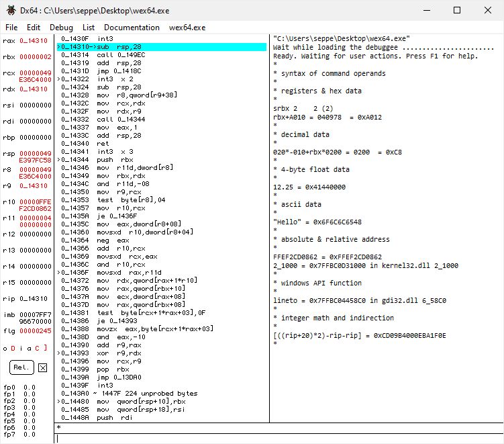The image size is (504, 444).
Task: Select the line 0_1448A push rdi
Action: tap(97, 418)
